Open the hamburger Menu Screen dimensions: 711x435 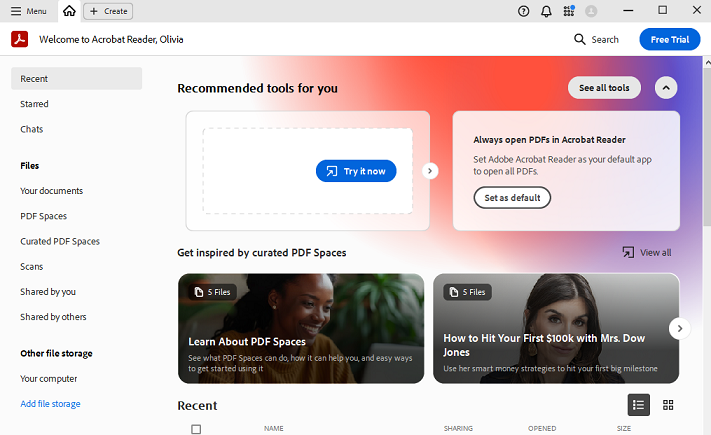(x=28, y=11)
